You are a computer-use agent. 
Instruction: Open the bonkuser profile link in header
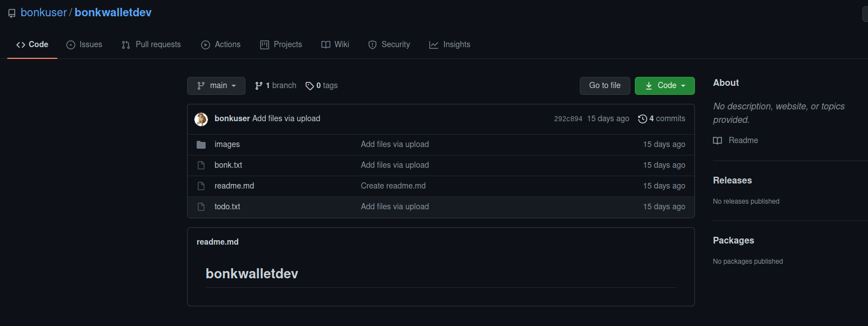[44, 12]
